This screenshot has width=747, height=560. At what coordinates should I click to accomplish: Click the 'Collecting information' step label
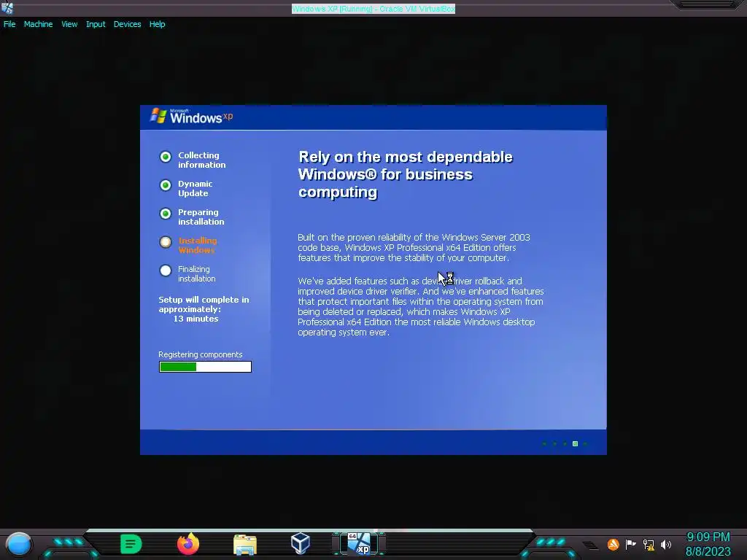pyautogui.click(x=201, y=160)
